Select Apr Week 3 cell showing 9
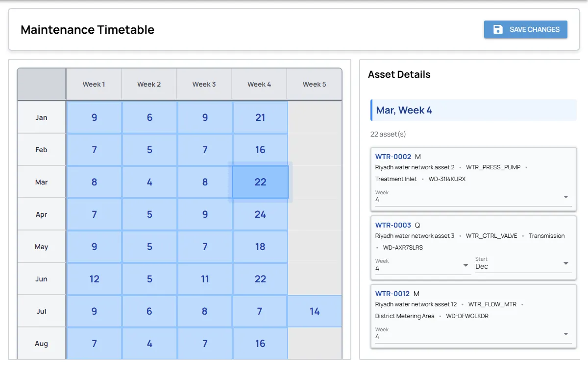Viewport: 588px width, 368px height. pyautogui.click(x=205, y=214)
